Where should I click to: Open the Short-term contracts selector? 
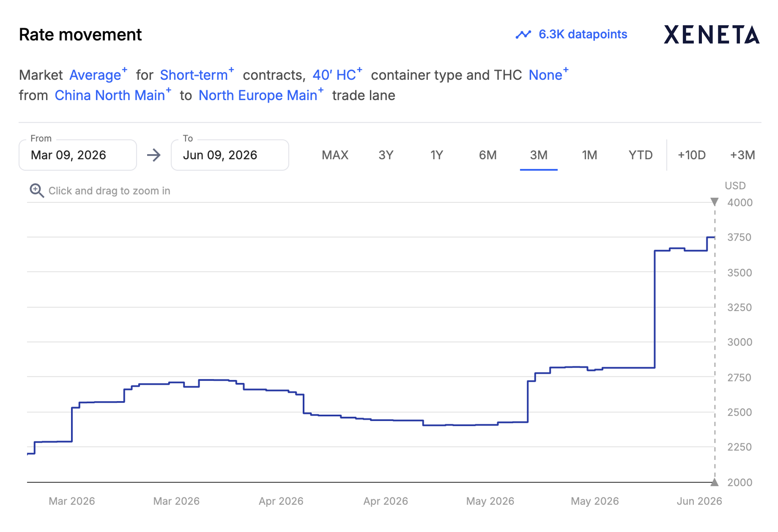point(197,75)
